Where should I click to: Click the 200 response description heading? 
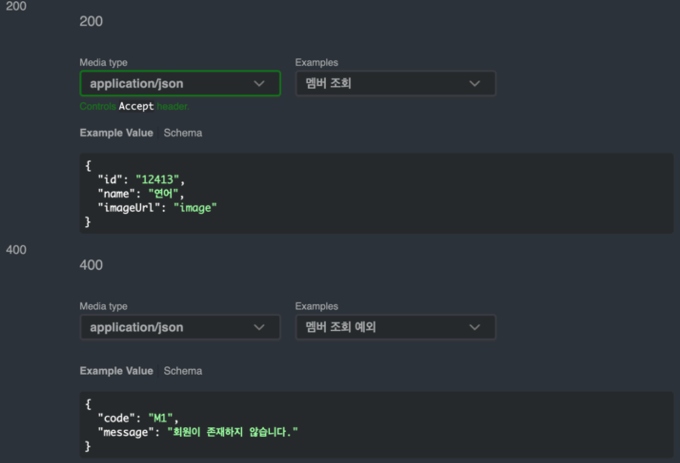pyautogui.click(x=91, y=21)
